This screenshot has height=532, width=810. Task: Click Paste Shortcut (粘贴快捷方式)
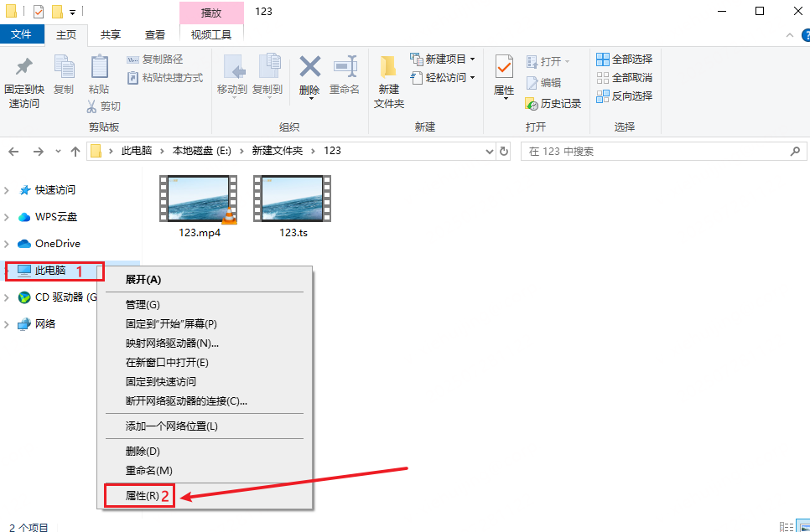click(x=165, y=78)
